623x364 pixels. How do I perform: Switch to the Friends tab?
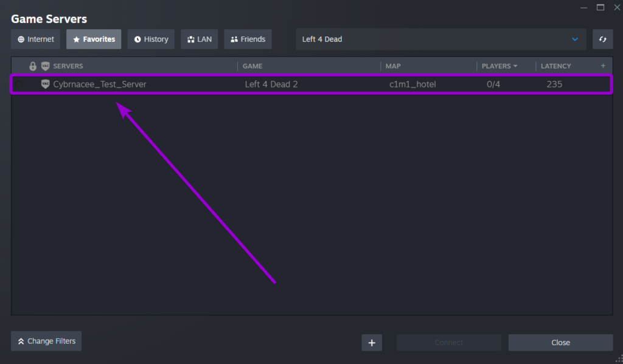click(x=248, y=39)
